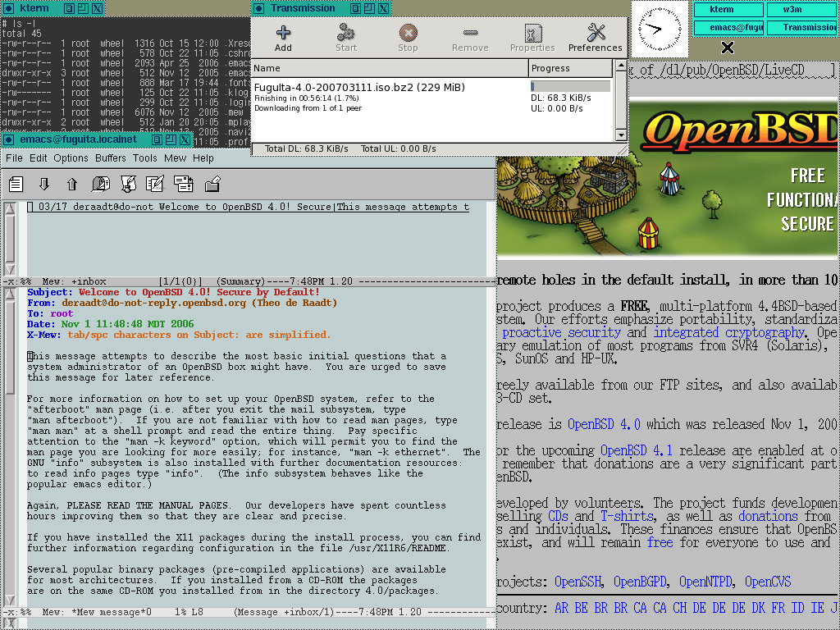840x630 pixels.
Task: Follow the 'proactive security' link
Action: pyautogui.click(x=561, y=333)
